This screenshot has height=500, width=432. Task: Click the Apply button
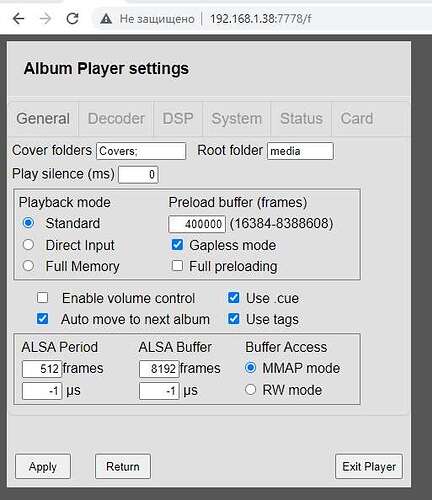point(43,466)
